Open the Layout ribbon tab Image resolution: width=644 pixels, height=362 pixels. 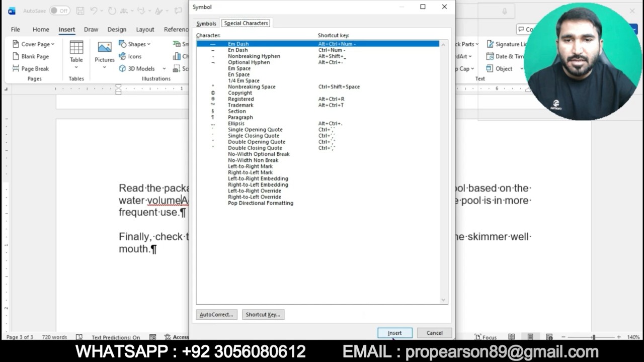145,29
